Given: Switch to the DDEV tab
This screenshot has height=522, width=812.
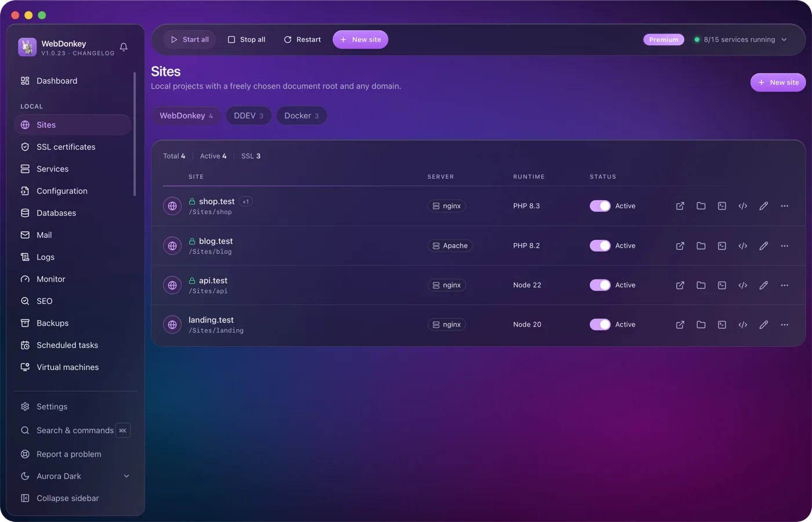Looking at the screenshot, I should point(248,115).
